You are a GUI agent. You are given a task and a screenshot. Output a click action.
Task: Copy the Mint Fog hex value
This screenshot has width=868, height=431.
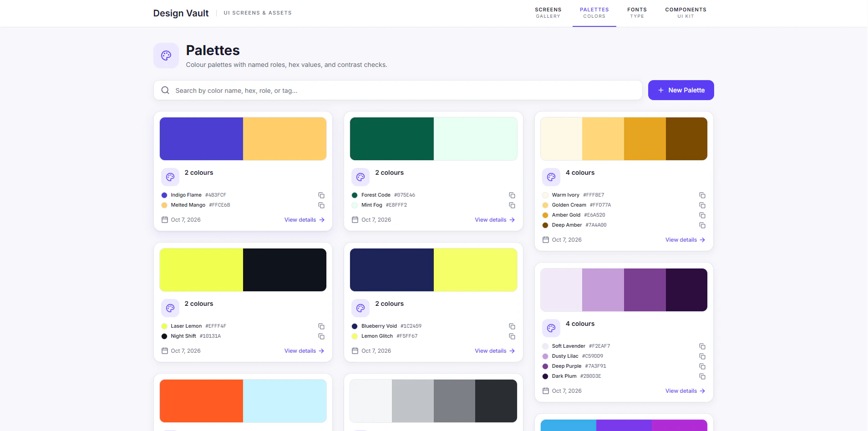[512, 205]
